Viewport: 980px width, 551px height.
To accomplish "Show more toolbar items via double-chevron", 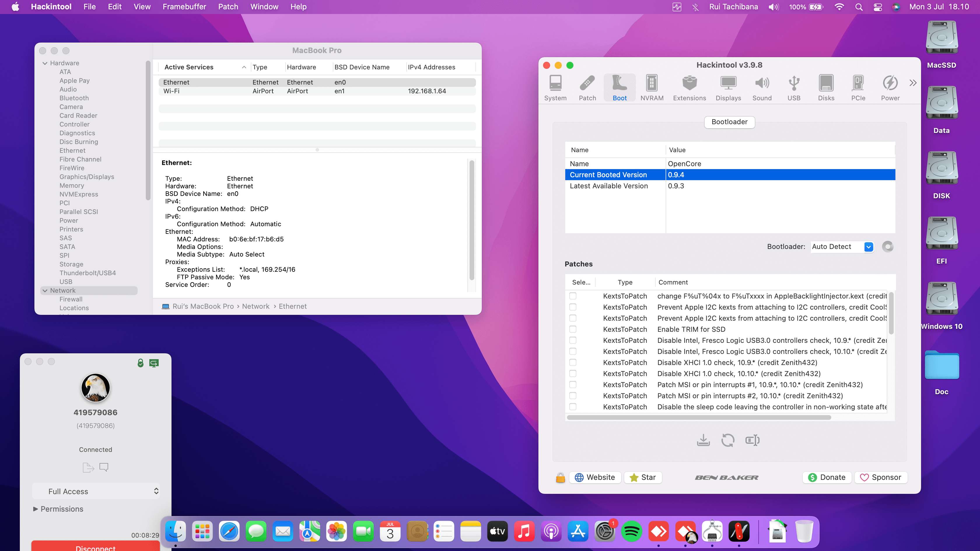I will [913, 83].
